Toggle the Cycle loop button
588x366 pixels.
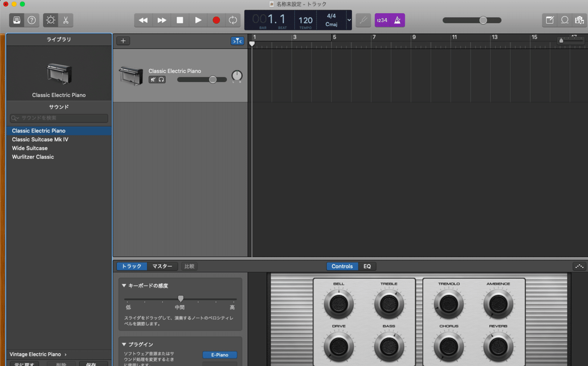(233, 20)
